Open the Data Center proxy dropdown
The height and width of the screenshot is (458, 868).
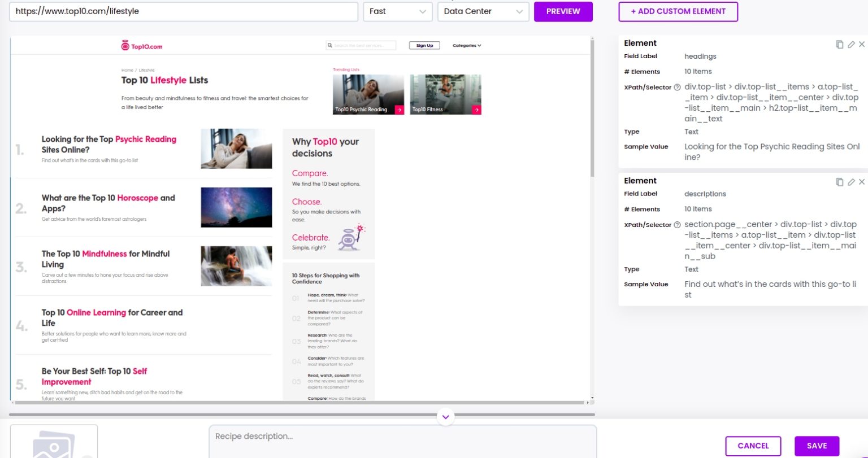(x=483, y=11)
